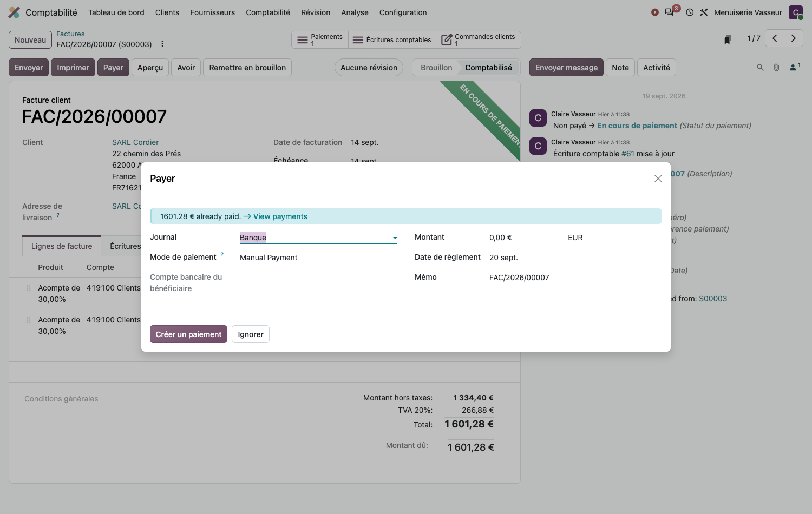812x514 pixels.
Task: Open the attachments paperclip icon
Action: coord(776,67)
